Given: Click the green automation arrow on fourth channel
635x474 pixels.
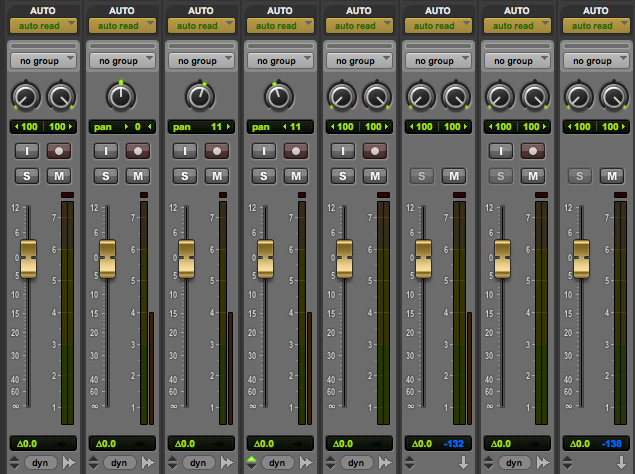Looking at the screenshot, I should (x=251, y=460).
